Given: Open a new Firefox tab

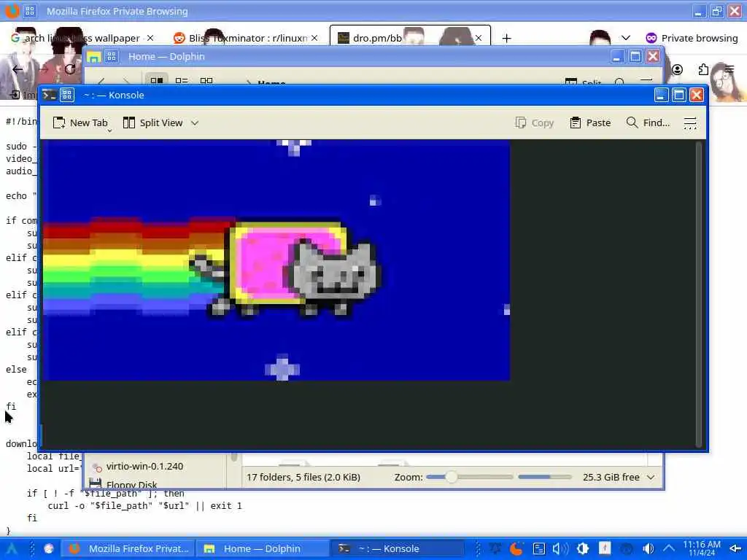Looking at the screenshot, I should click(x=506, y=38).
